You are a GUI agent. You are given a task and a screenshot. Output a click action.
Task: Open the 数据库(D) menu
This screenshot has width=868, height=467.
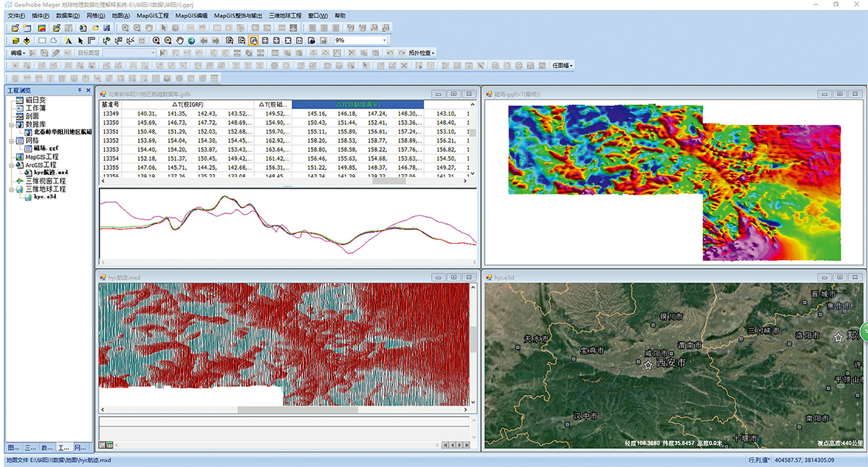tap(68, 15)
